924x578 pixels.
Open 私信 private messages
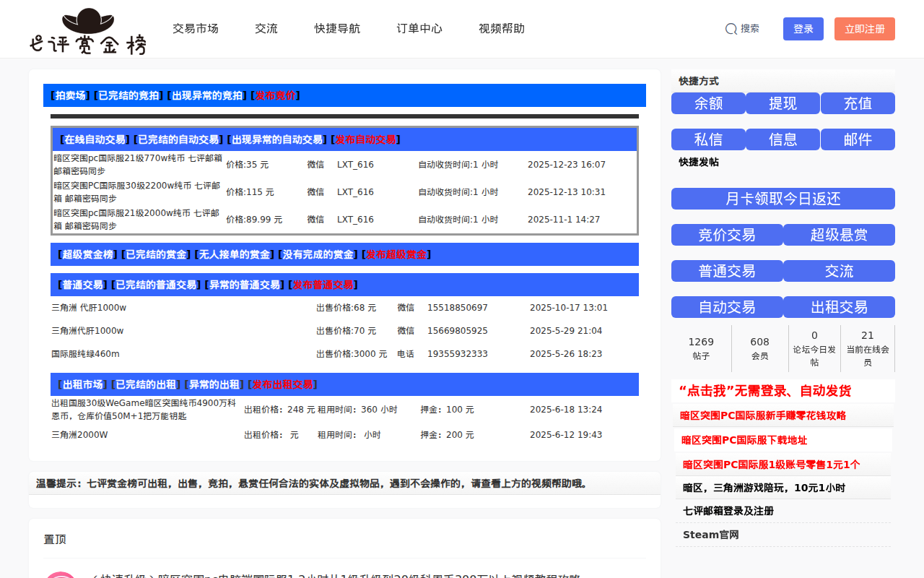(707, 139)
